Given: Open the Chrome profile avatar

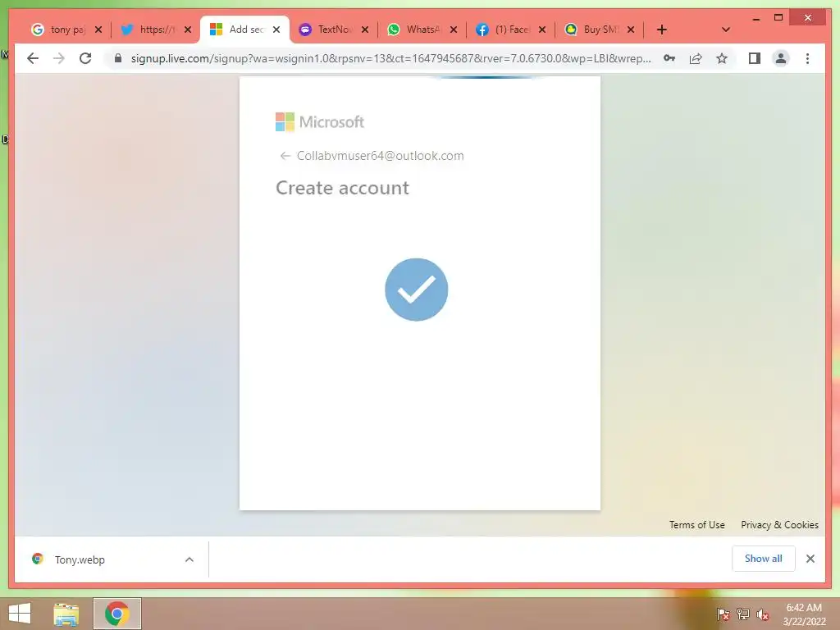Looking at the screenshot, I should click(x=781, y=58).
